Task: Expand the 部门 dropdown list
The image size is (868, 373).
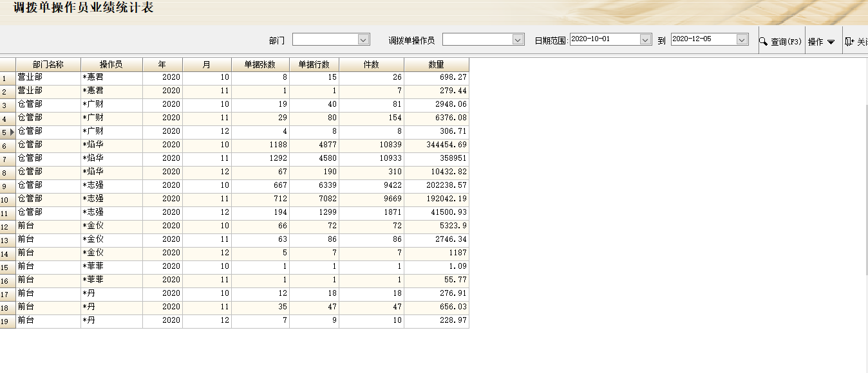Action: [x=364, y=40]
